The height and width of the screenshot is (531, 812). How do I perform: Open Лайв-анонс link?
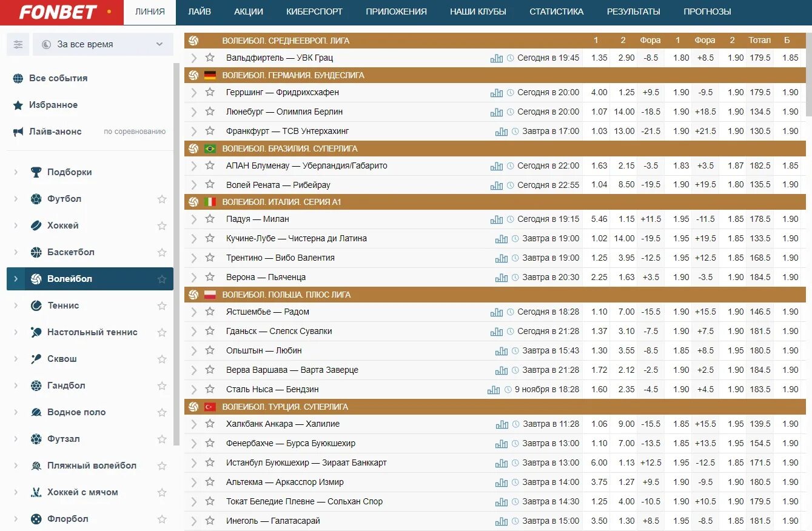[x=55, y=132]
